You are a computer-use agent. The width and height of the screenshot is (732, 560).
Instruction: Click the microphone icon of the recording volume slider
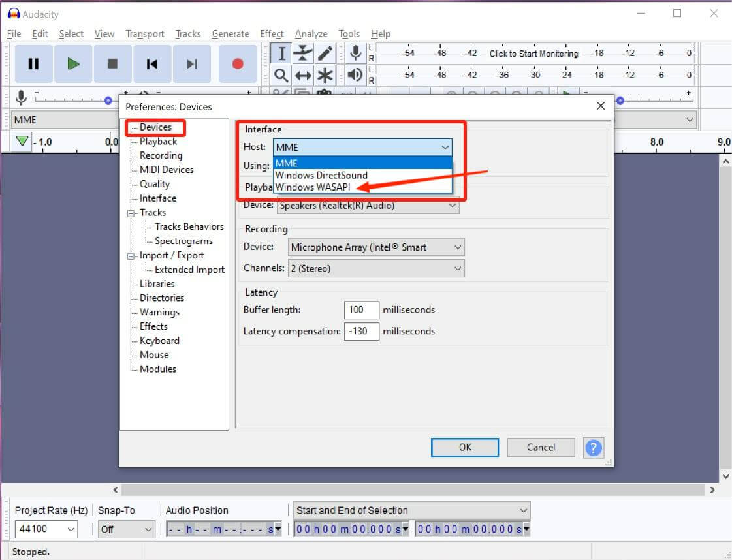pos(21,97)
